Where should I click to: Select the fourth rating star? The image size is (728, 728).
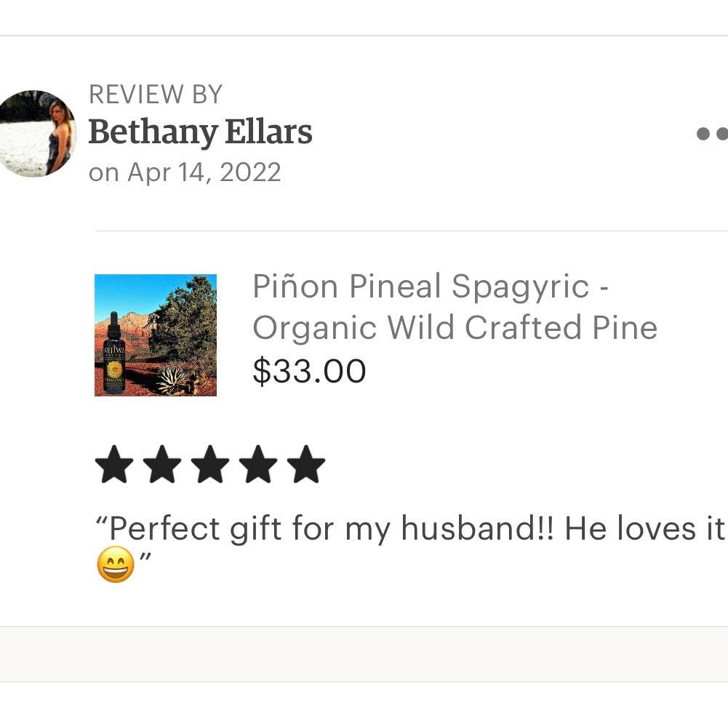pyautogui.click(x=260, y=464)
